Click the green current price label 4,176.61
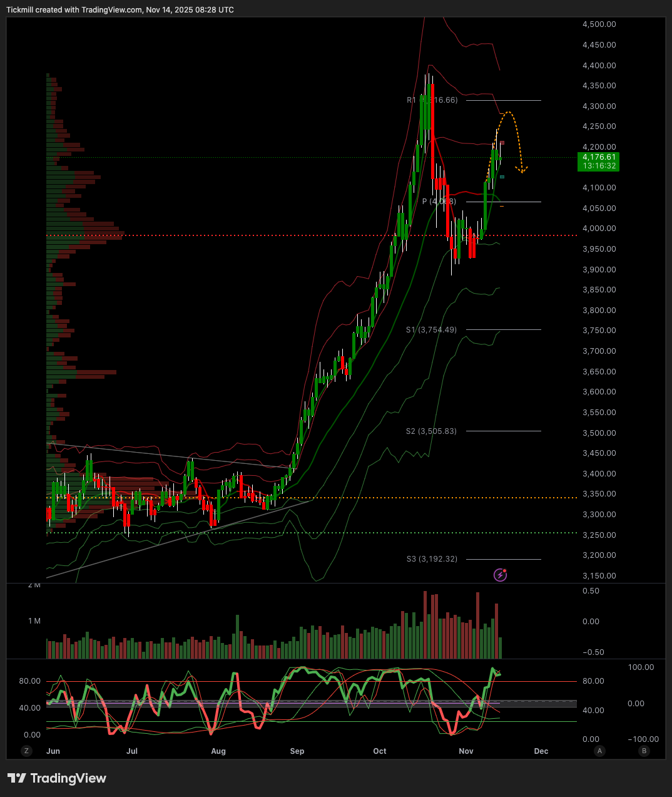 (x=599, y=162)
